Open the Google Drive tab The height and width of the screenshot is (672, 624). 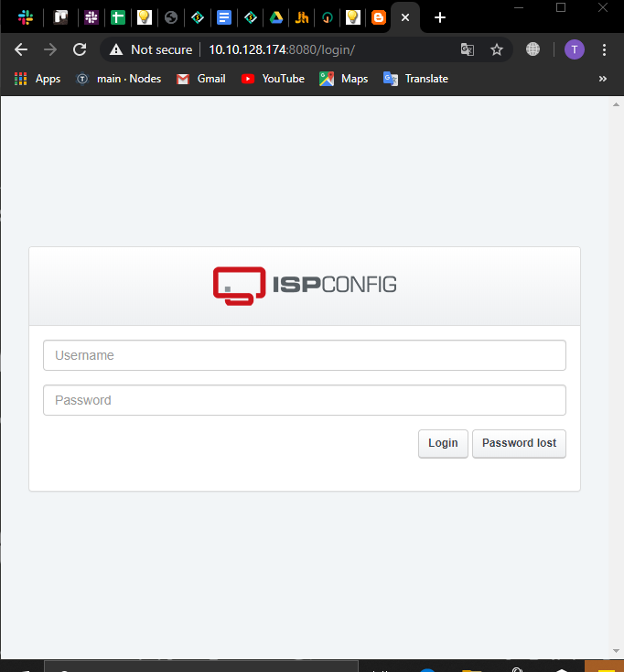276,17
